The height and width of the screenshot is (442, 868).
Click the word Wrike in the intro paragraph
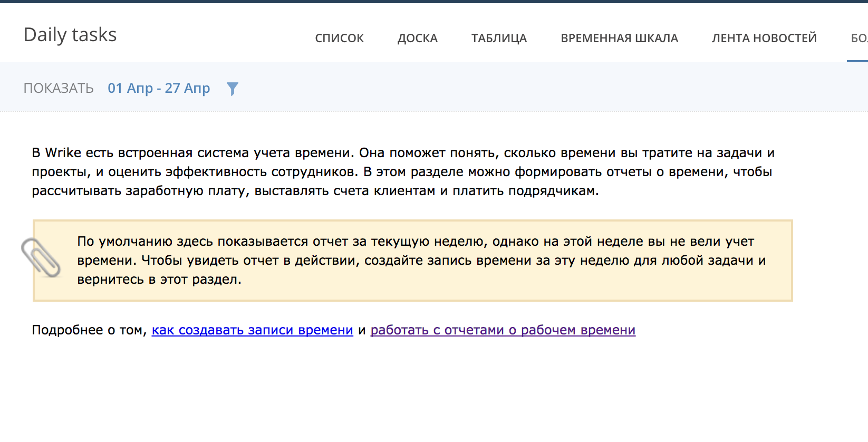click(x=63, y=153)
